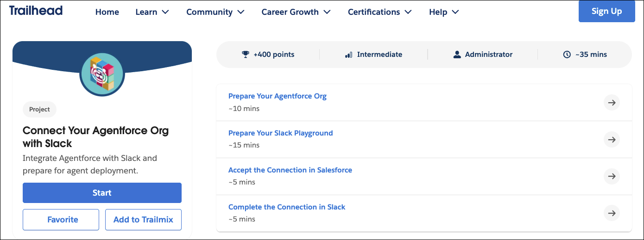The height and width of the screenshot is (240, 644).
Task: Expand the Help chevron
Action: (455, 12)
